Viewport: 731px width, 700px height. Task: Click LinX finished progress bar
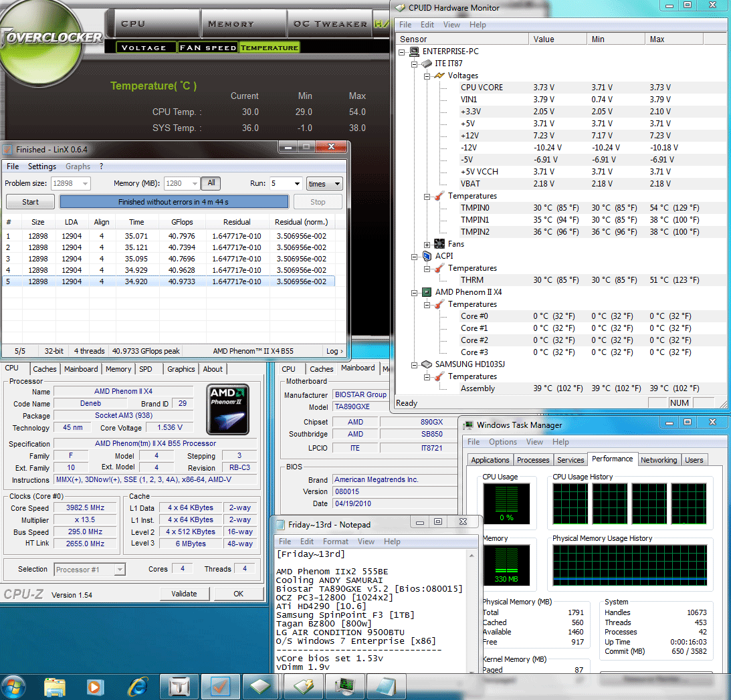pyautogui.click(x=174, y=202)
